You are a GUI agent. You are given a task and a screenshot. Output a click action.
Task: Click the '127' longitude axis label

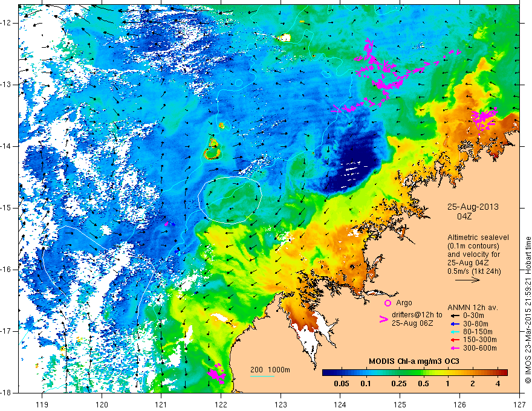[x=519, y=404]
